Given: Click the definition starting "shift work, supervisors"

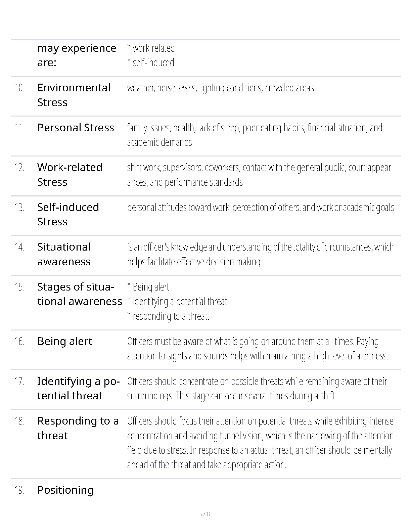Looking at the screenshot, I should click(260, 175).
